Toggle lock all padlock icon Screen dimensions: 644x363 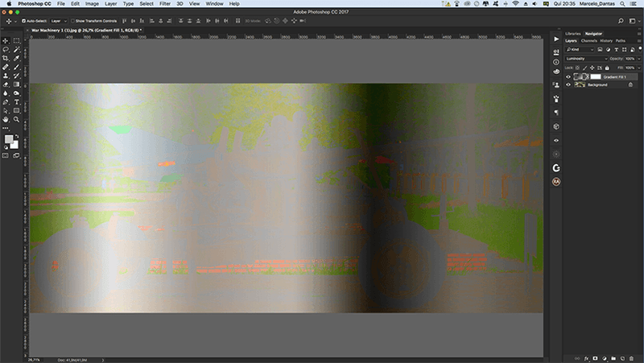point(607,68)
